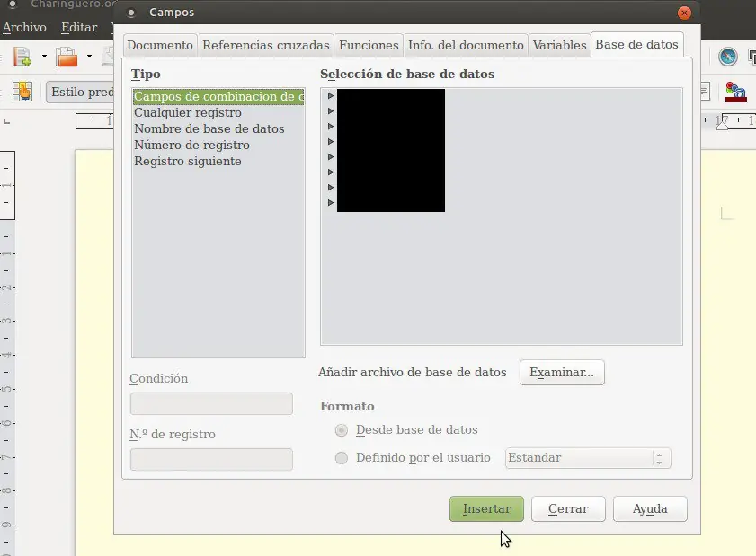
Task: Select 'Definido por el usuario' radio button
Action: click(342, 458)
